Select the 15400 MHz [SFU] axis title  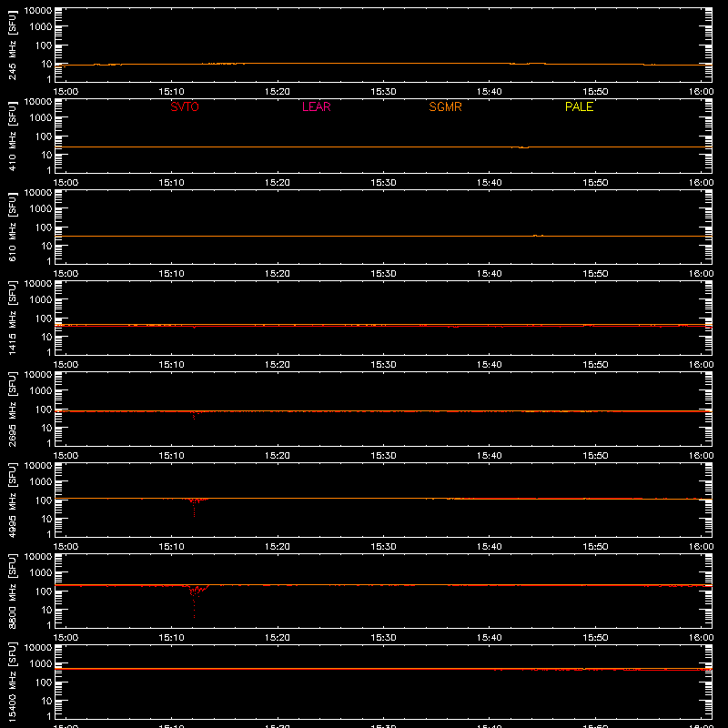point(13,682)
